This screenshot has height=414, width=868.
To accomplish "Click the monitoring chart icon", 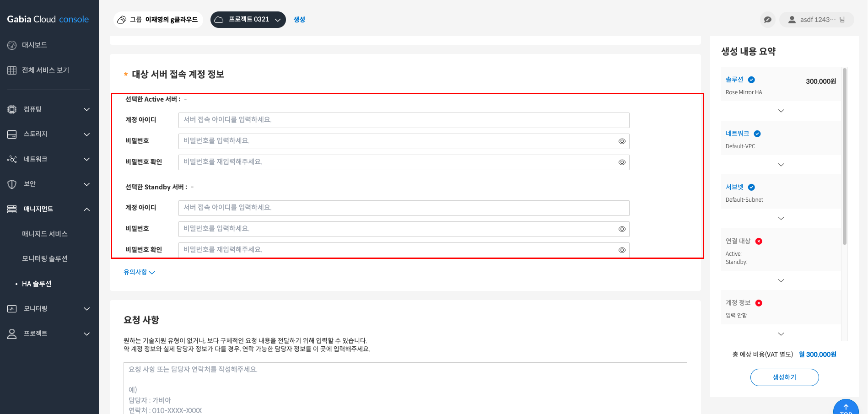I will tap(12, 309).
